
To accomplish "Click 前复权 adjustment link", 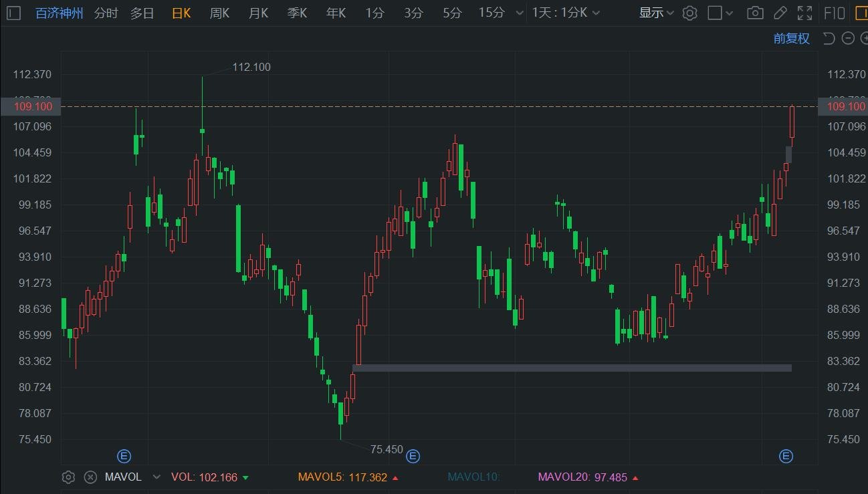I will (x=792, y=38).
